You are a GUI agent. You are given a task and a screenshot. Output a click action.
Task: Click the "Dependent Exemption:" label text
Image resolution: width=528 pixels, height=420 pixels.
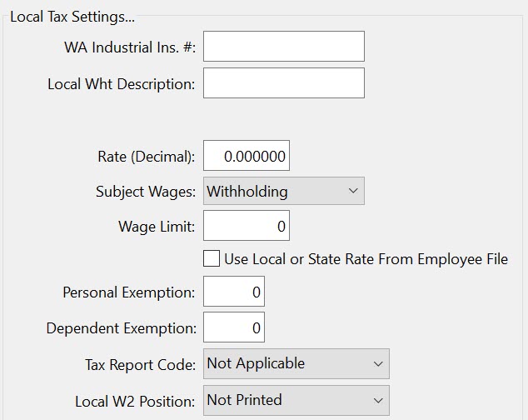(x=121, y=328)
